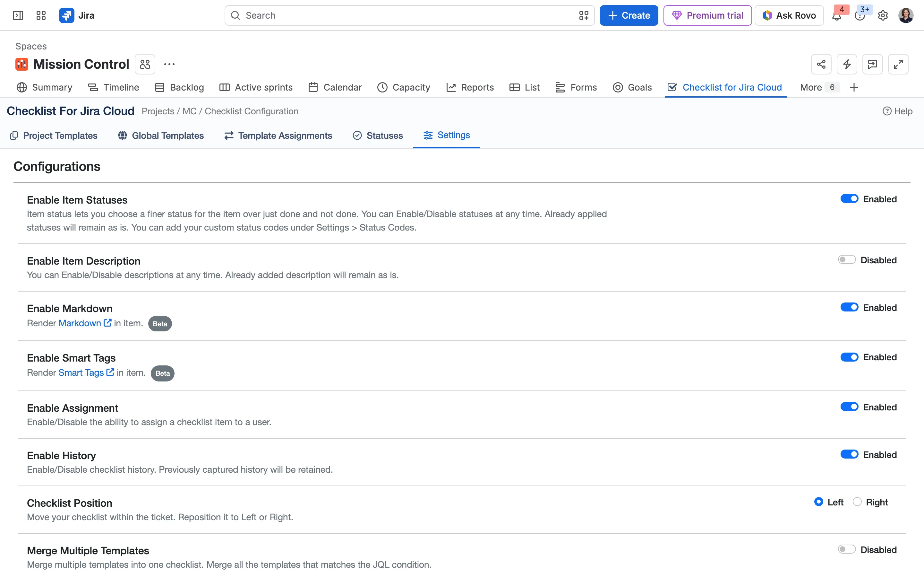Toggle off Enable Markdown
The image size is (924, 578).
(x=849, y=307)
